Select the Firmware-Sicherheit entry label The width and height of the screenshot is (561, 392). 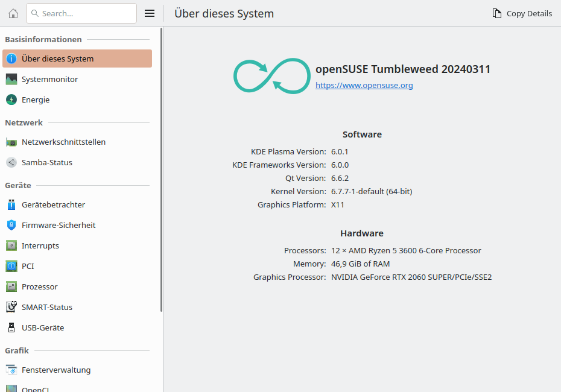[59, 225]
